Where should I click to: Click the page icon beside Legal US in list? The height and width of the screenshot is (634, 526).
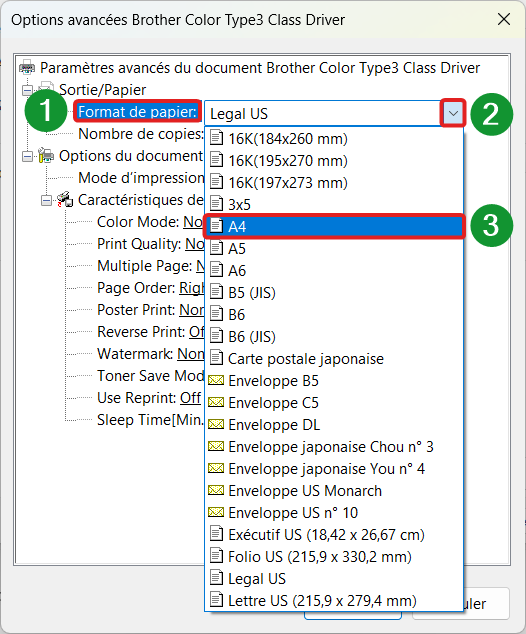tap(216, 578)
